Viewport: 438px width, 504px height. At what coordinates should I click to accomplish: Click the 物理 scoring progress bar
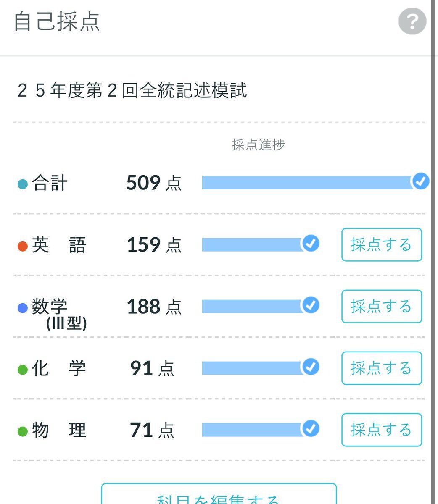click(x=255, y=430)
